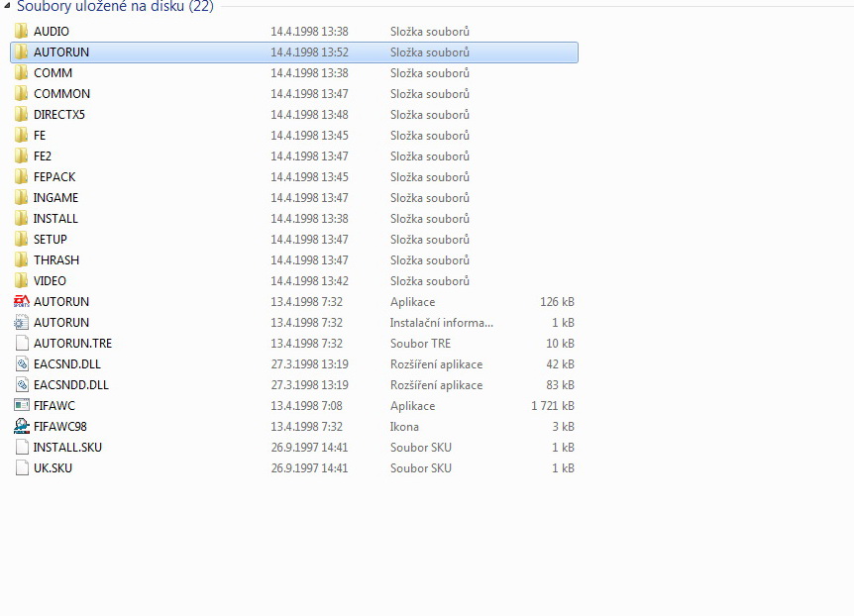Image resolution: width=854 pixels, height=616 pixels.
Task: Select the FIFAWC file name
Action: pyautogui.click(x=53, y=406)
